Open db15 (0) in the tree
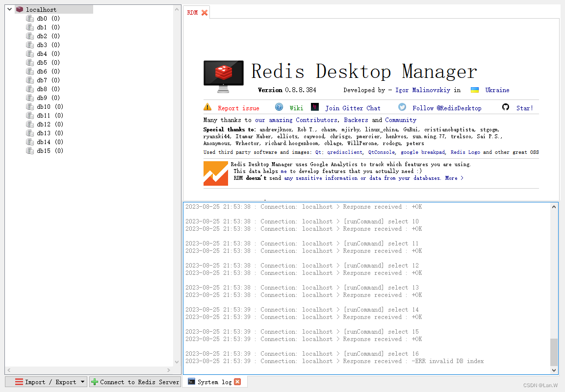The height and width of the screenshot is (392, 565). tap(50, 151)
